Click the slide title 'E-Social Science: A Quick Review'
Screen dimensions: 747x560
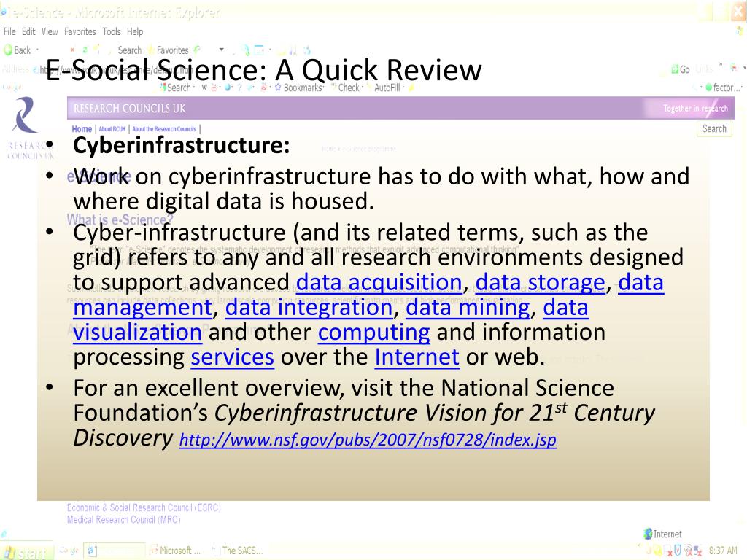[x=264, y=70]
